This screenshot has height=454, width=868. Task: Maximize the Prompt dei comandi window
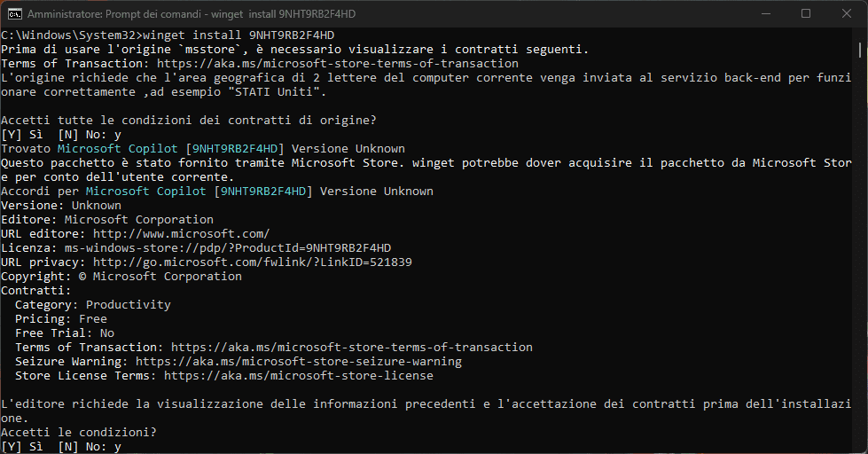click(x=806, y=14)
